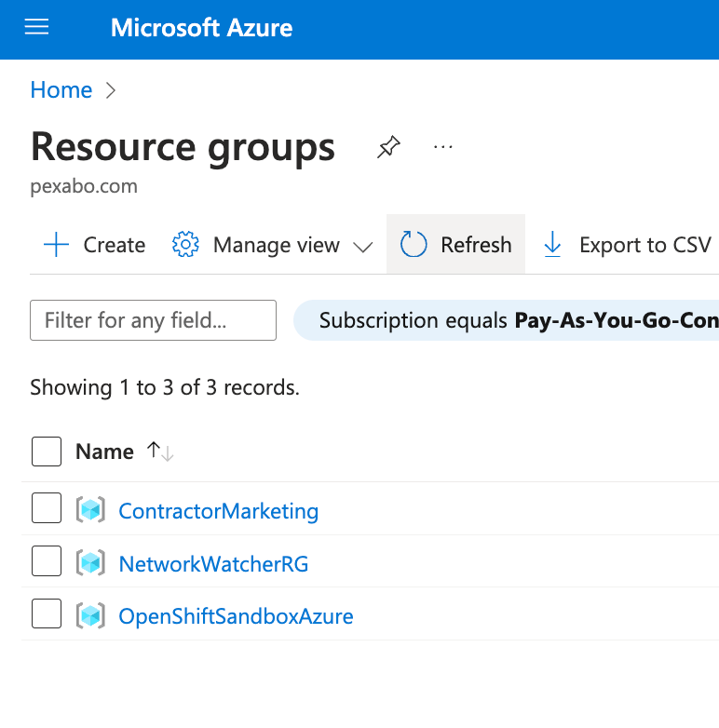
Task: Click the Resource groups page title
Action: (183, 148)
